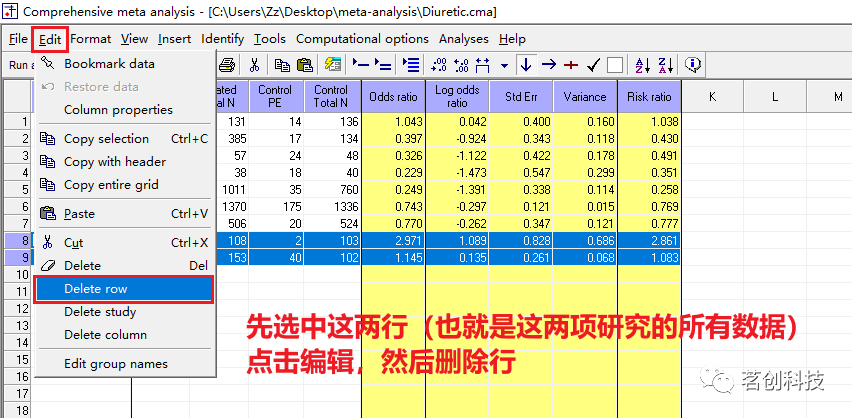This screenshot has height=418, width=852.
Task: Open the small dropdown arrow in the toolbar
Action: click(x=504, y=66)
